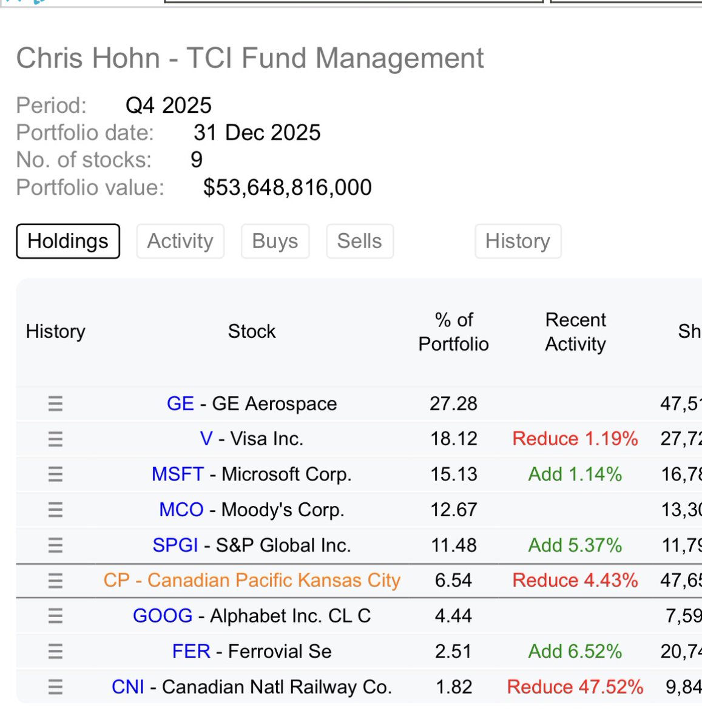This screenshot has width=702, height=728.
Task: Open history icon for Ferrovial Se row
Action: click(x=55, y=652)
